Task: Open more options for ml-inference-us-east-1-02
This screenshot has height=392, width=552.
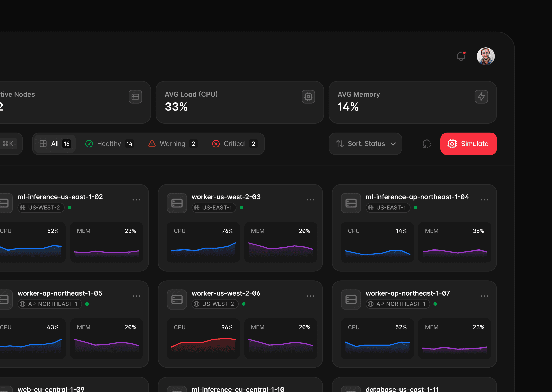Action: [136, 200]
